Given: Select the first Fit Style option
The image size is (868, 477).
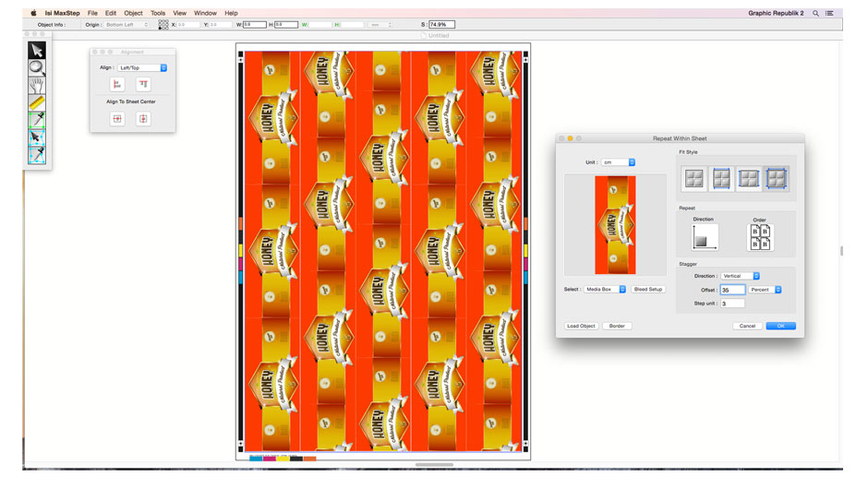Looking at the screenshot, I should pyautogui.click(x=693, y=179).
